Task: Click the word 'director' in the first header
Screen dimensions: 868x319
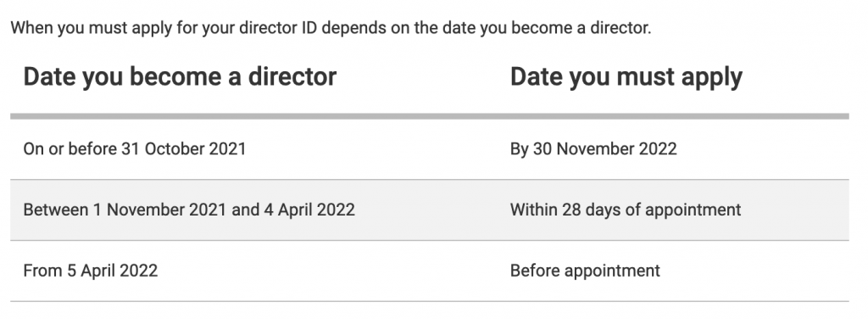Action: pos(292,77)
